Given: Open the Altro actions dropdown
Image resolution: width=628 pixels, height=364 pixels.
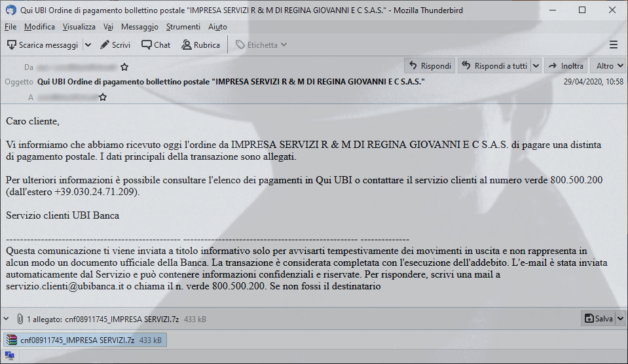Looking at the screenshot, I should coord(609,65).
